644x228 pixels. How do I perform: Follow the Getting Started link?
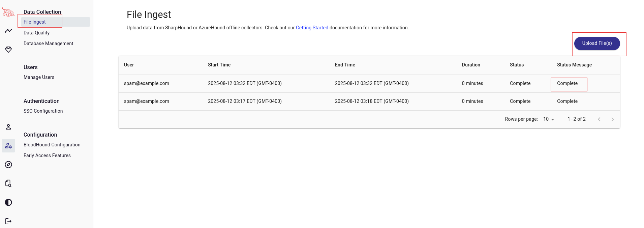pos(312,28)
